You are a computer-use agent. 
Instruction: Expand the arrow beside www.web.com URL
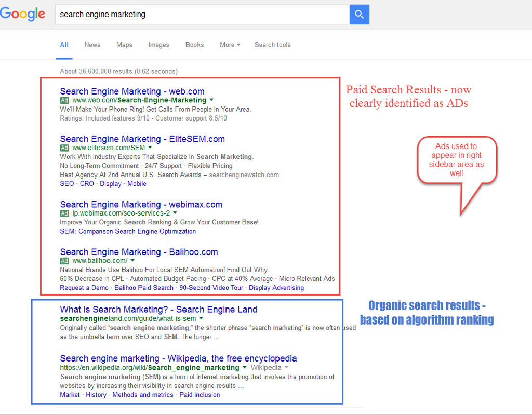[211, 100]
